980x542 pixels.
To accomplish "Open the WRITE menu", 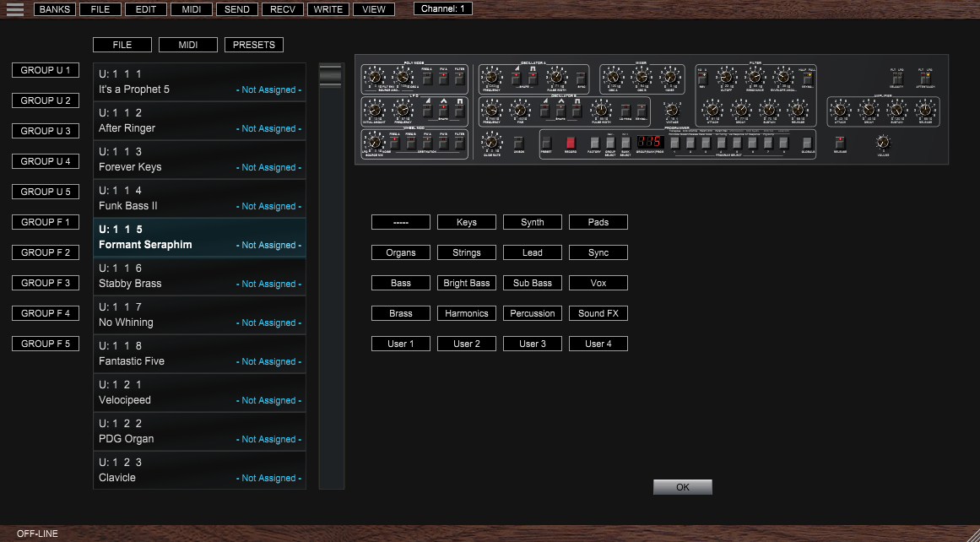I will coord(328,9).
